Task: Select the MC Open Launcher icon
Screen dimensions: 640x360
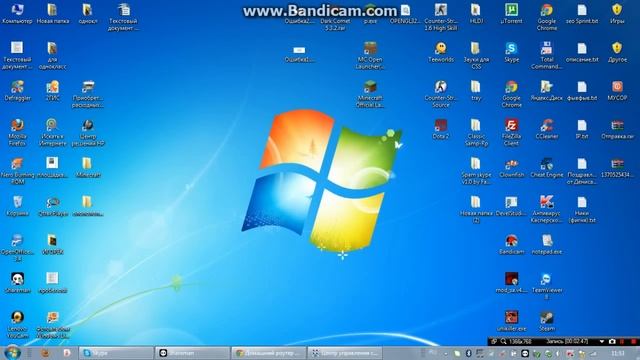Action: (x=370, y=55)
